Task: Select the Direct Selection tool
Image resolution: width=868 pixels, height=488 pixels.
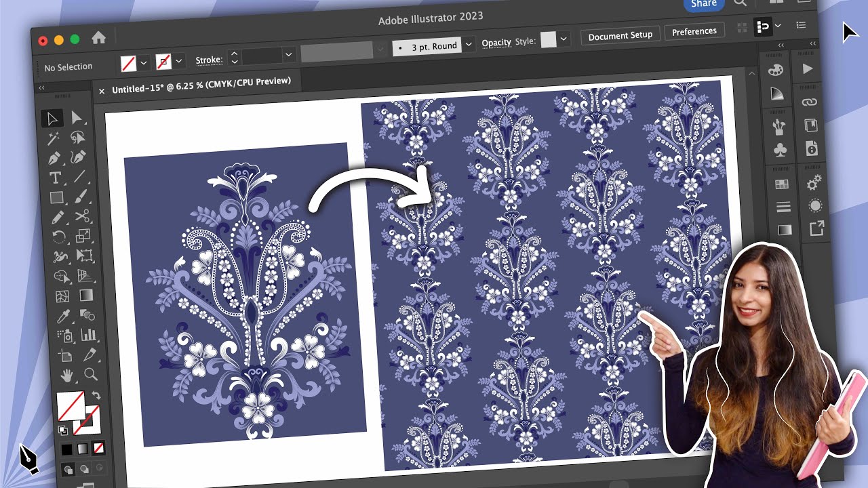Action: pyautogui.click(x=77, y=118)
